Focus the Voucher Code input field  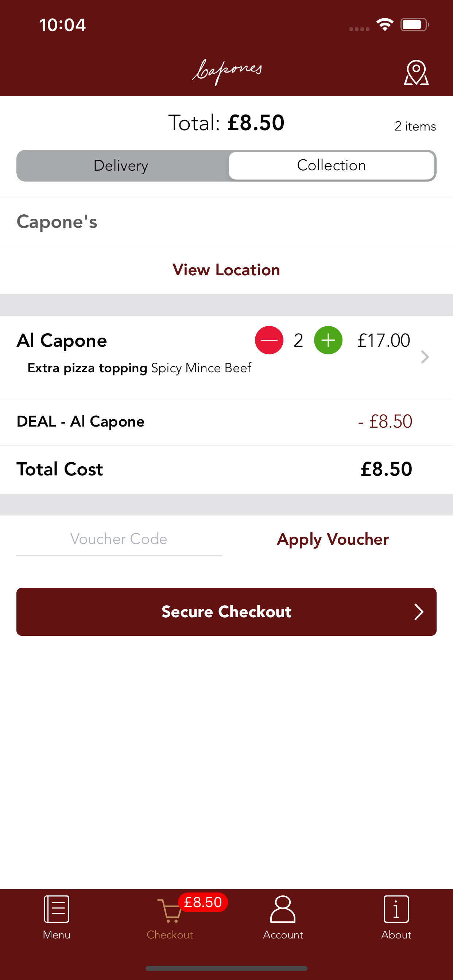pyautogui.click(x=119, y=539)
